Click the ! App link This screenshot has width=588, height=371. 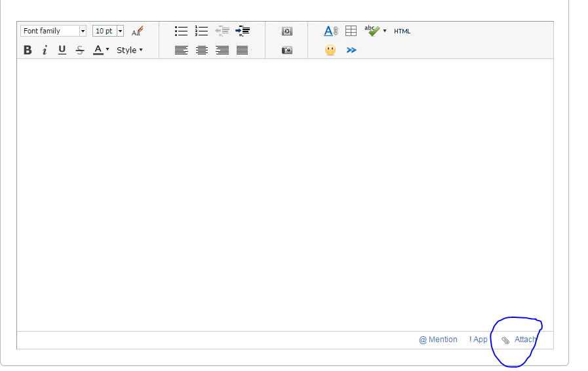point(478,340)
